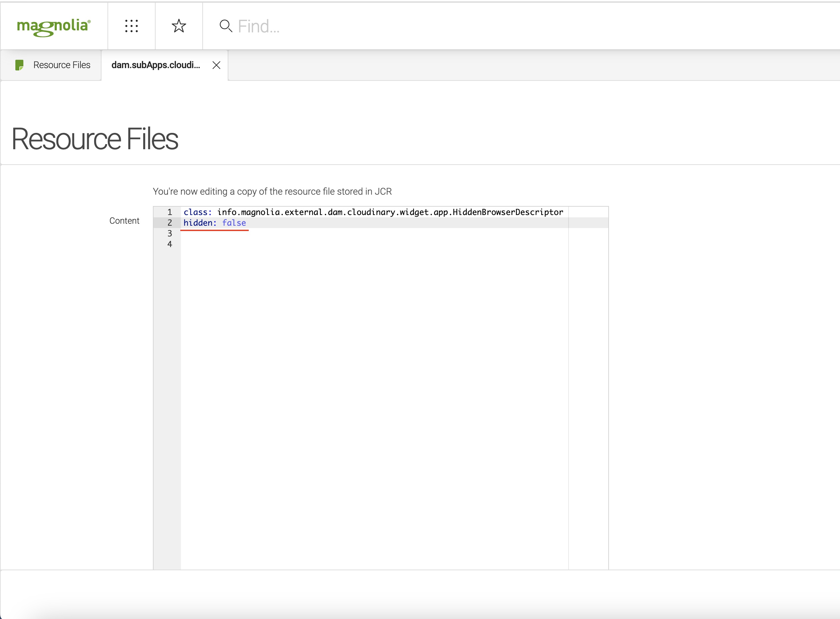
Task: Click the Resource Files page heading
Action: [95, 139]
